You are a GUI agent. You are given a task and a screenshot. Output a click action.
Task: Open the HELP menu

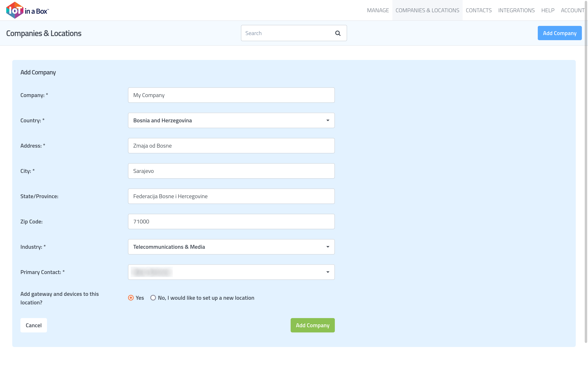coord(548,10)
